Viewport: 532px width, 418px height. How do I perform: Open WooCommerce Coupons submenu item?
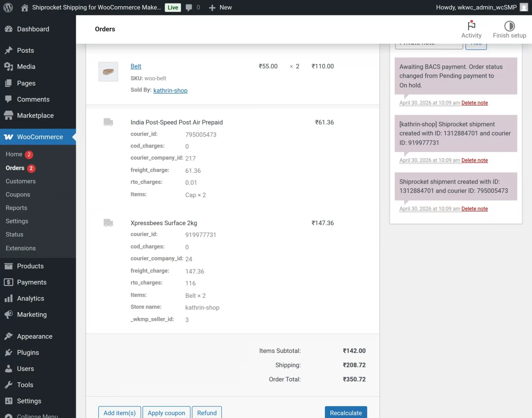pos(18,195)
